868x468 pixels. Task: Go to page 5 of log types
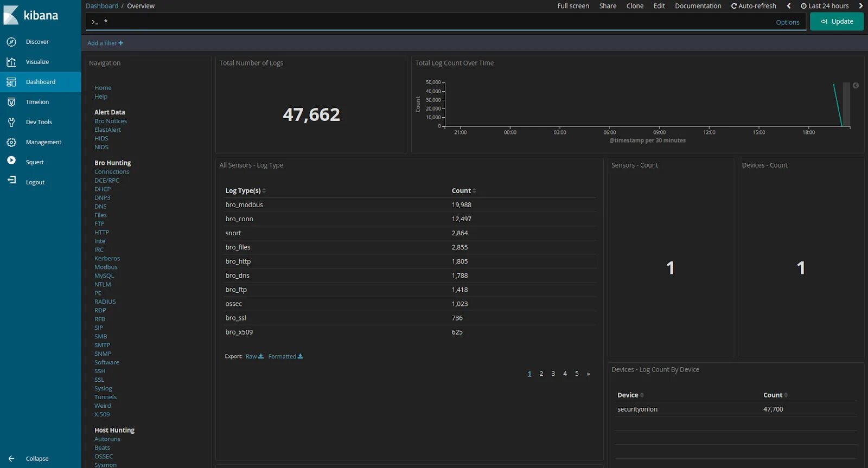[577, 374]
